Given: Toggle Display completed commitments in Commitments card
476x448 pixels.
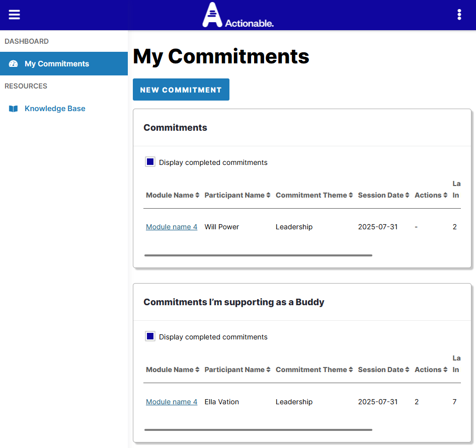Looking at the screenshot, I should (x=150, y=162).
